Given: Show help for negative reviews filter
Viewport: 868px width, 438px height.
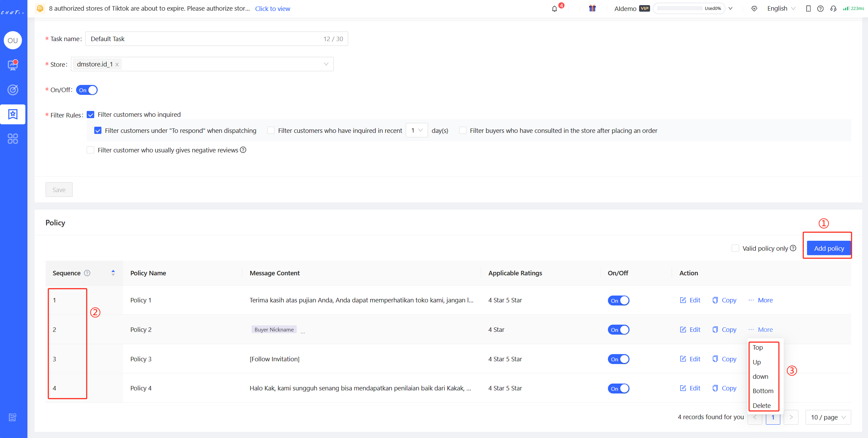Looking at the screenshot, I should (243, 150).
